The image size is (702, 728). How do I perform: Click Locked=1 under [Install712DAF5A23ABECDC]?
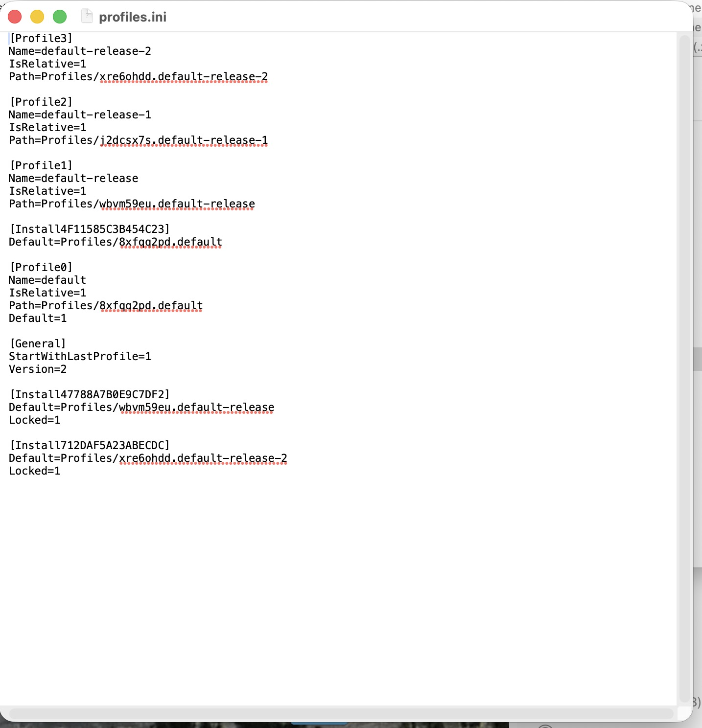pos(35,471)
